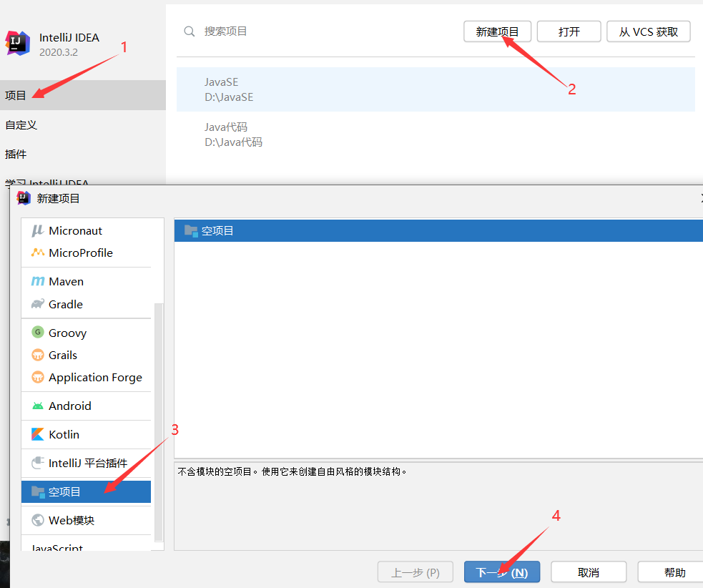The width and height of the screenshot is (703, 588).
Task: Select the Web模块 label
Action: pyautogui.click(x=72, y=520)
